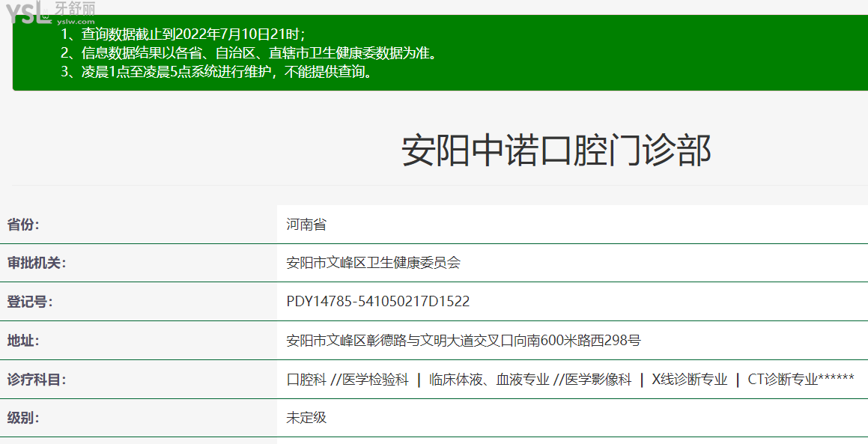
Task: Click 临床体液、血液专业 text
Action: point(489,379)
